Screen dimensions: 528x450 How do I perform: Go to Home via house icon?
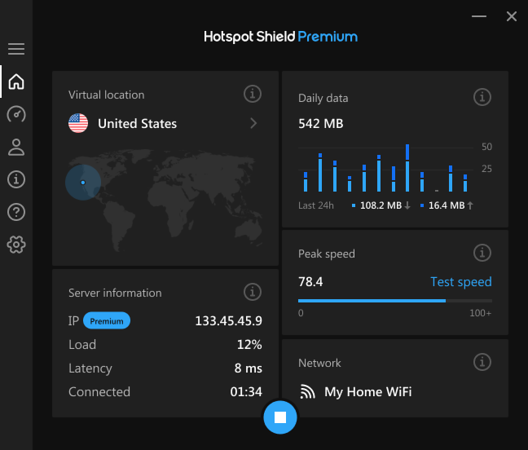[x=16, y=82]
